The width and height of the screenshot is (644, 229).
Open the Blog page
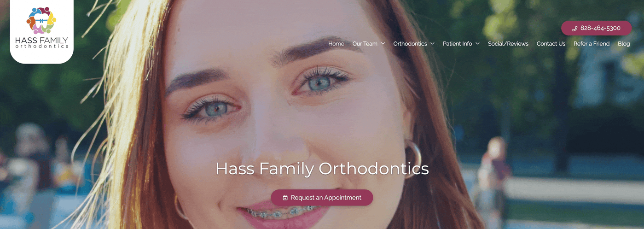624,44
